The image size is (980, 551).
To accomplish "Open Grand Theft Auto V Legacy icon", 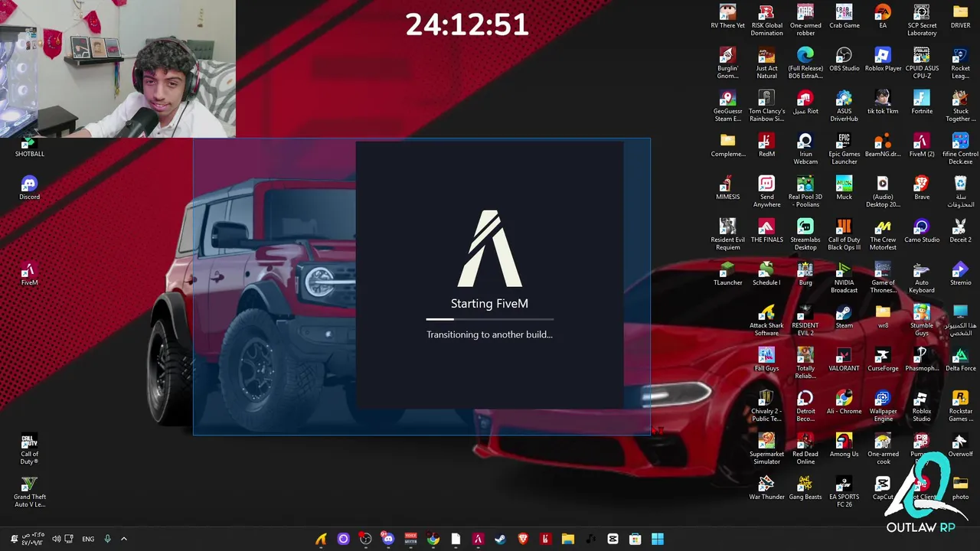I will pyautogui.click(x=29, y=492).
